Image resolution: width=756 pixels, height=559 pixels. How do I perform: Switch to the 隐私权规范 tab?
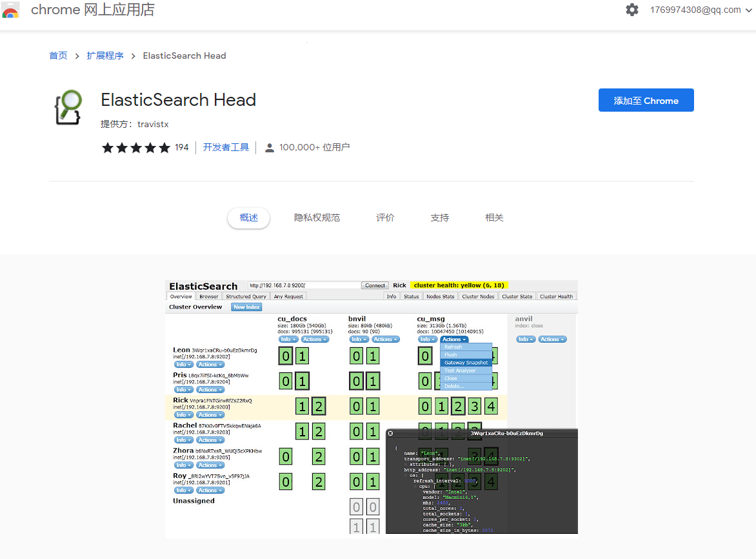click(x=317, y=218)
